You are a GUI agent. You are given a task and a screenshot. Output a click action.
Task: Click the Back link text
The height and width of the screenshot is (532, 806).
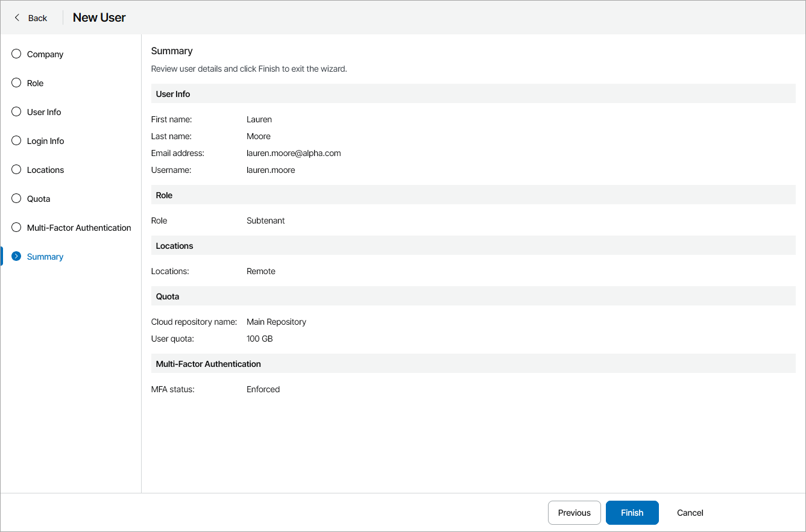click(37, 18)
